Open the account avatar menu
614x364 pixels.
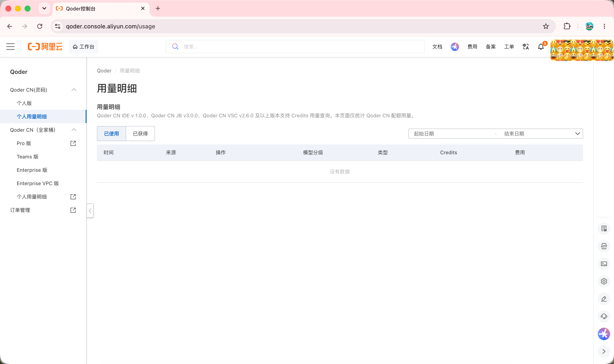point(582,50)
